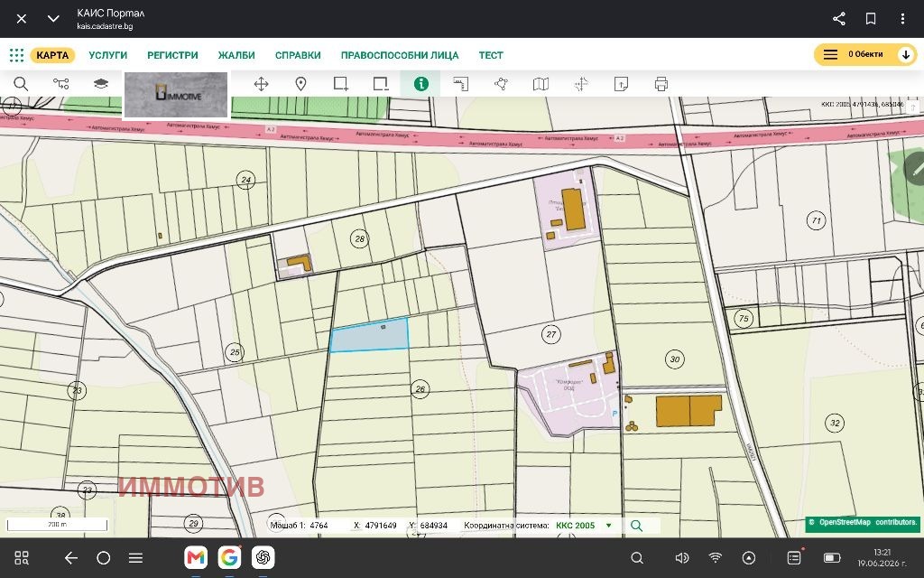Open the ЖАЛБИ menu
The height and width of the screenshot is (578, 924).
tap(236, 55)
